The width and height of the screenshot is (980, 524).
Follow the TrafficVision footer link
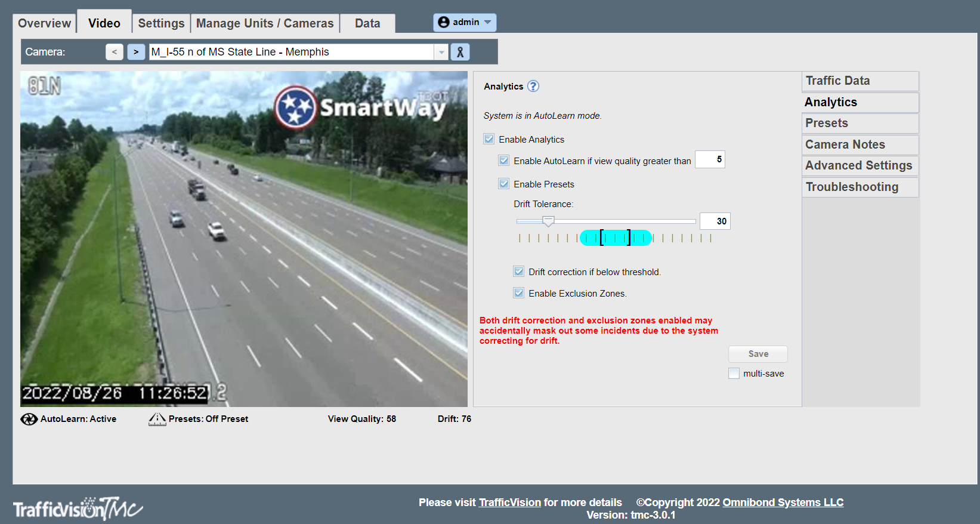(x=510, y=503)
